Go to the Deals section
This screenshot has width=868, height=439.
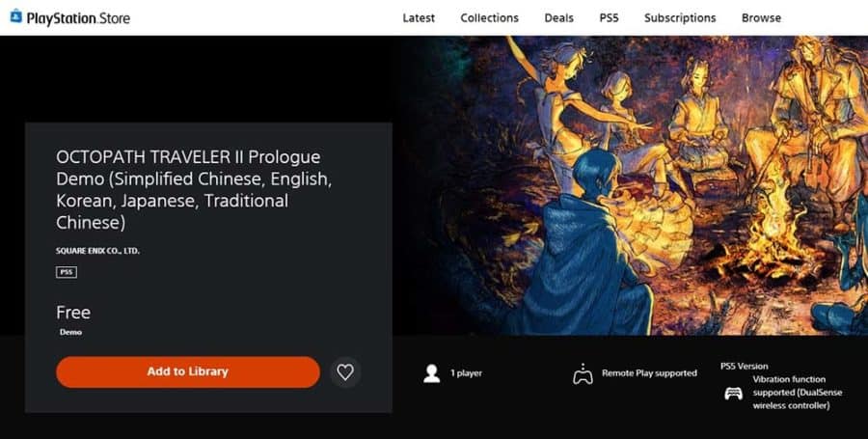coord(558,18)
